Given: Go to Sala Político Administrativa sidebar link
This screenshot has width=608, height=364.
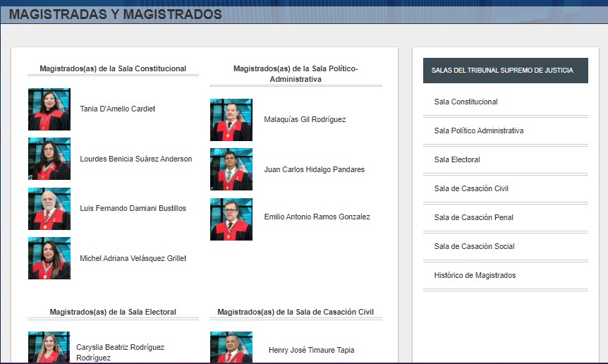Looking at the screenshot, I should tap(478, 131).
